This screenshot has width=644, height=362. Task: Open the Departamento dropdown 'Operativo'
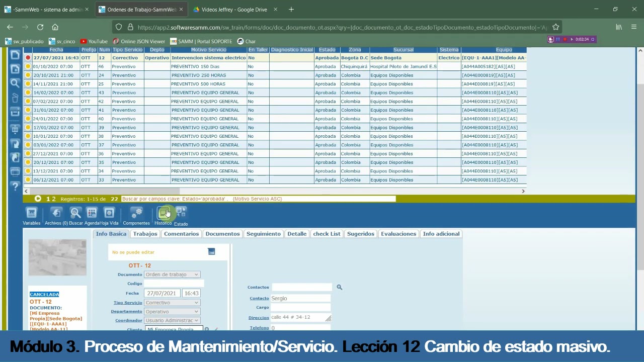tap(172, 312)
